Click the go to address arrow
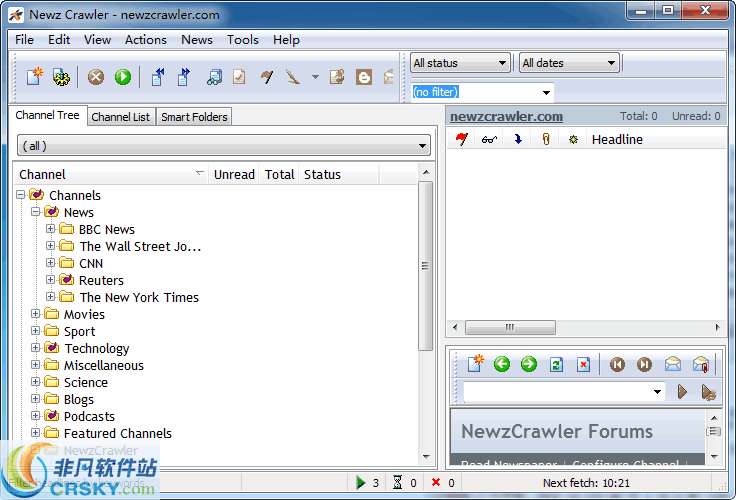736x500 pixels. [x=682, y=392]
